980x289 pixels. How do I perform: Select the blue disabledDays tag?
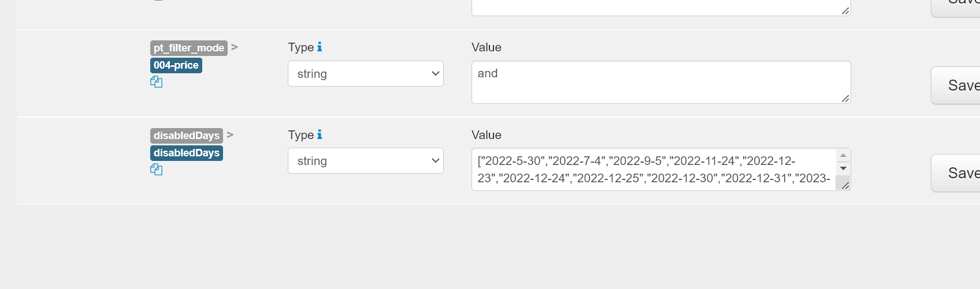click(186, 153)
